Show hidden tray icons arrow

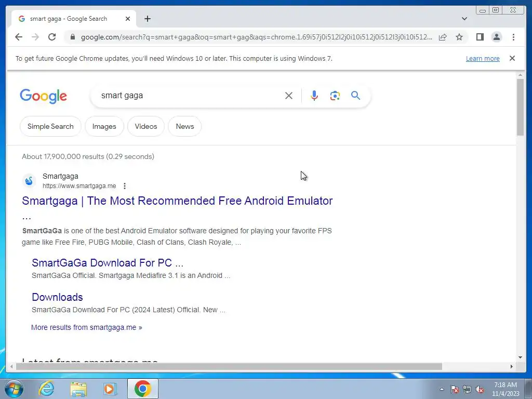coord(442,389)
